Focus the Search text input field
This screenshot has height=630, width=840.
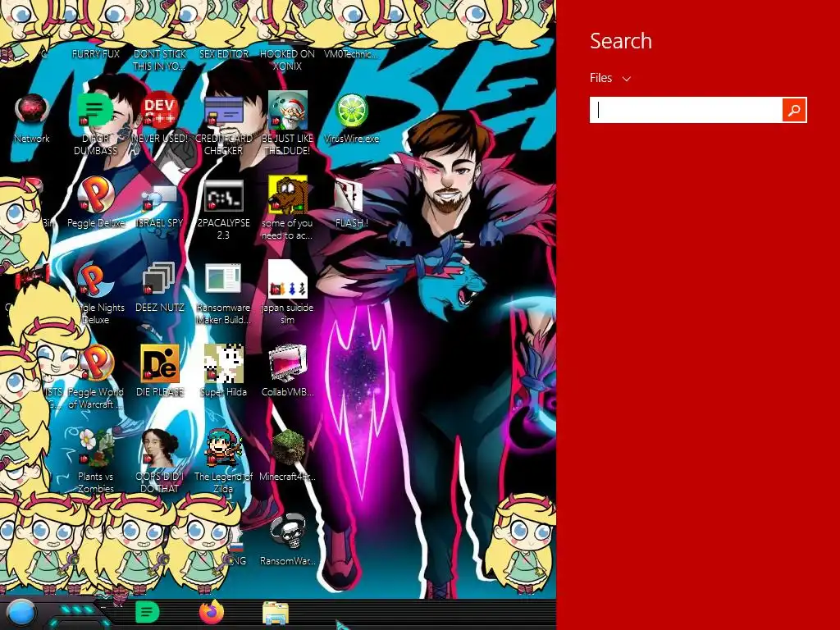(x=687, y=110)
